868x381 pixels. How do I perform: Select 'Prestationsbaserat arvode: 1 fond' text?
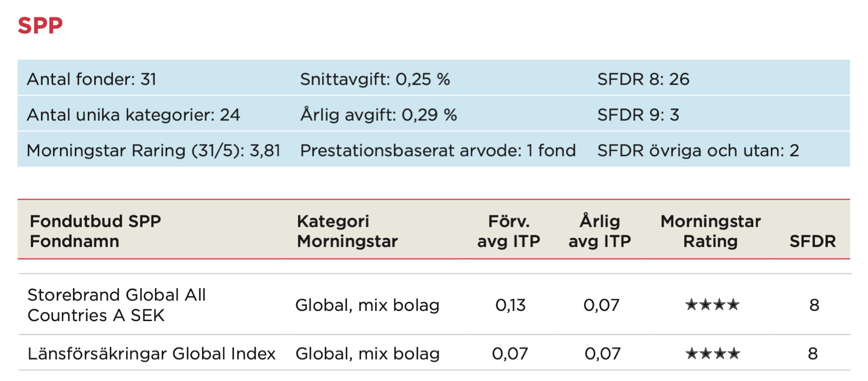[437, 150]
